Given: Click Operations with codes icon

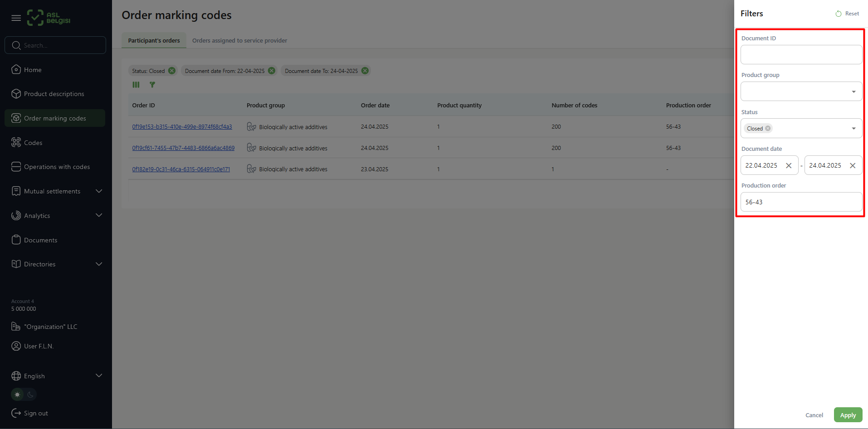Looking at the screenshot, I should click(16, 167).
